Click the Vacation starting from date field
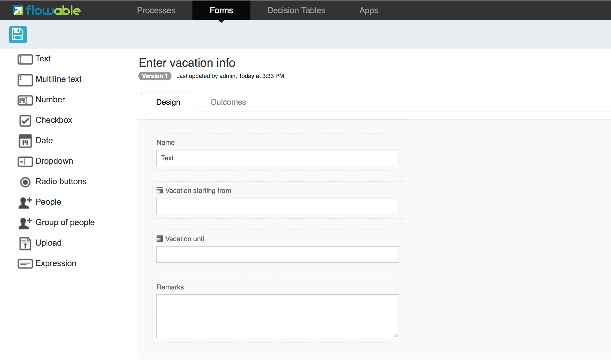The height and width of the screenshot is (364, 611). tap(277, 206)
